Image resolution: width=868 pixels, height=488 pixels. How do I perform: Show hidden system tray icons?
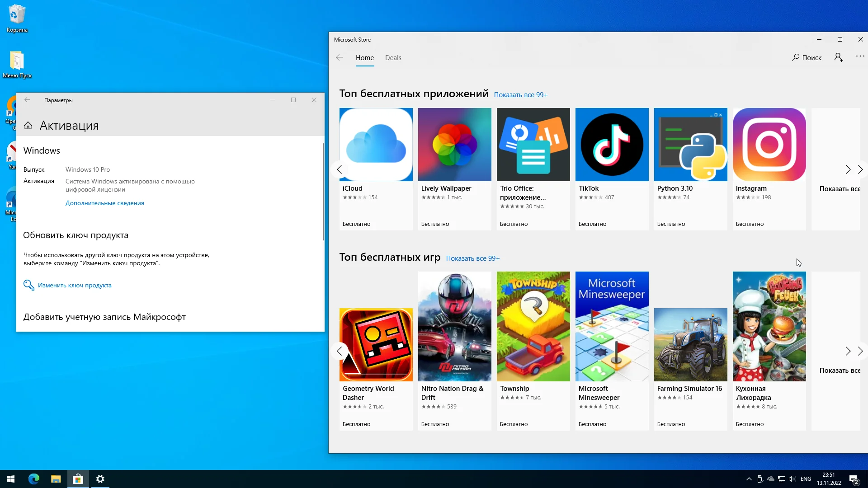click(749, 479)
